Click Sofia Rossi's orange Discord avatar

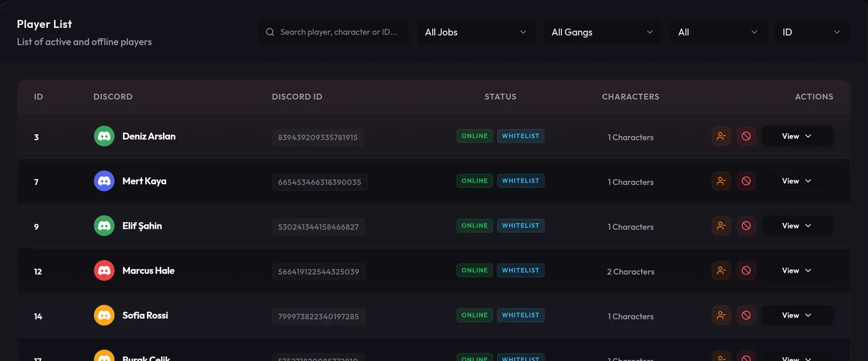click(104, 315)
